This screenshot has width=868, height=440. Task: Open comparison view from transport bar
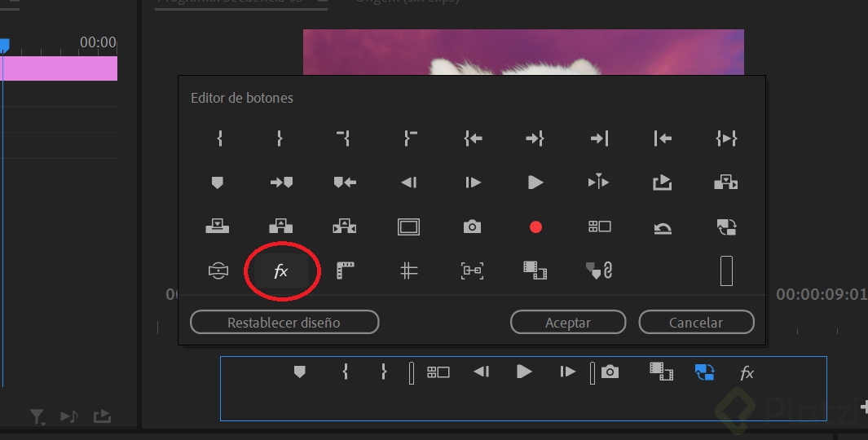662,372
